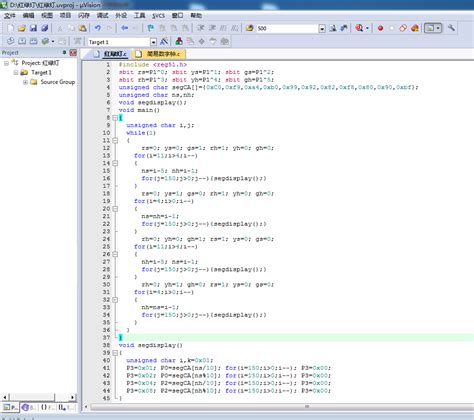Screen dimensions: 474x420
Task: Open Options for Target magic wand icon
Action: [164, 42]
